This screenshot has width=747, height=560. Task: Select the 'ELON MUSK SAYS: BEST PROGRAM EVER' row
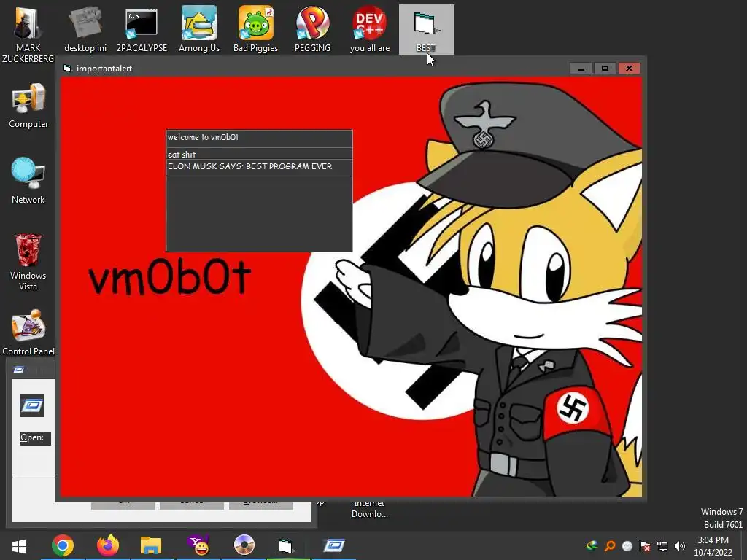[x=259, y=167]
